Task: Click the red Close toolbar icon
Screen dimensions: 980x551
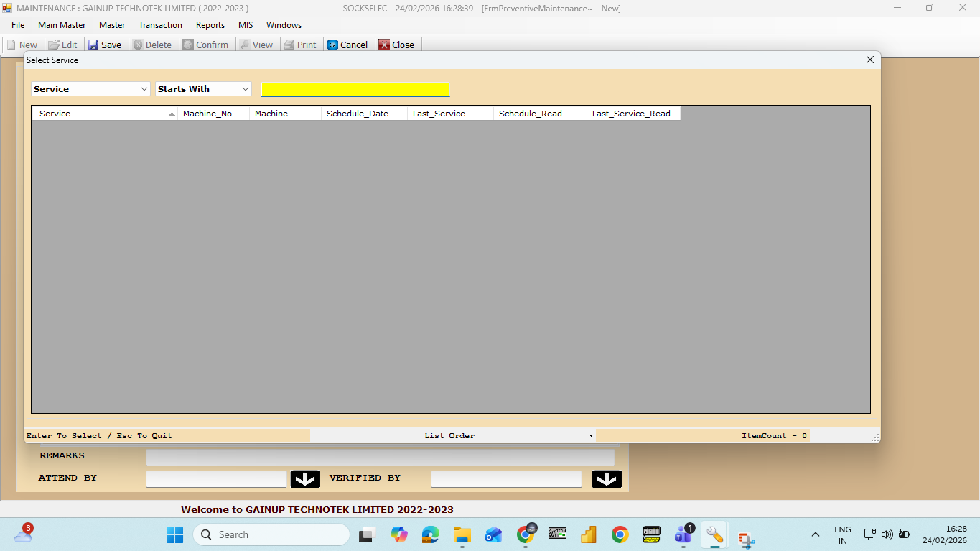Action: 384,45
